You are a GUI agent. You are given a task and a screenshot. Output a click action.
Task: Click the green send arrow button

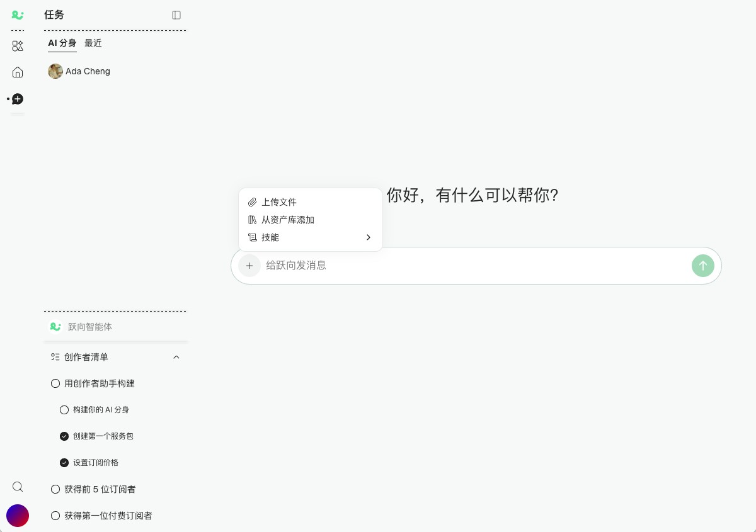703,266
